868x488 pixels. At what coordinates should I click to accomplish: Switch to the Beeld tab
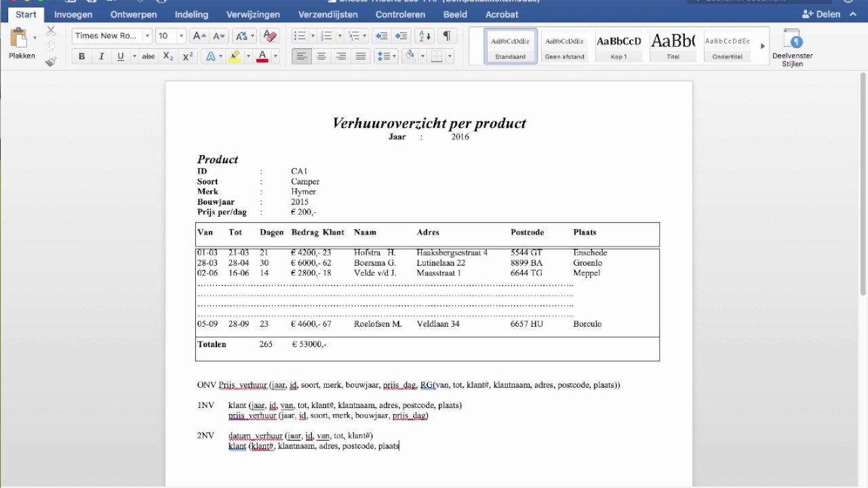pyautogui.click(x=455, y=14)
